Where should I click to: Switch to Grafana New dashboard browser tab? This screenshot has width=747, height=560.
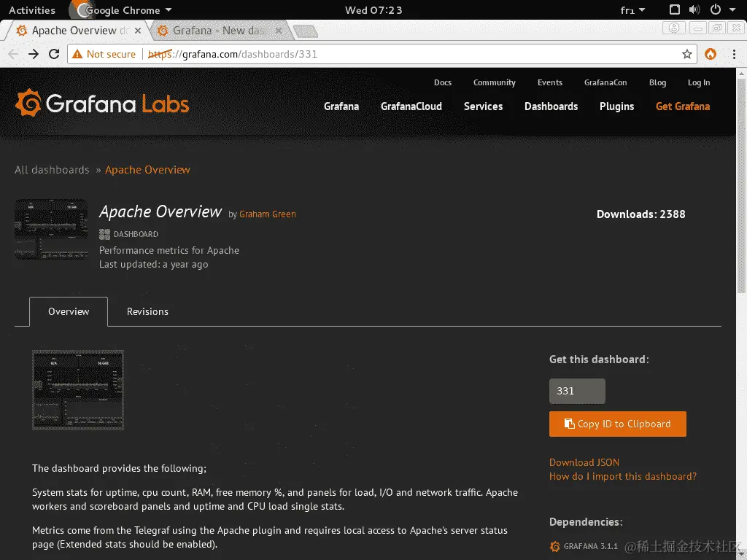tap(219, 31)
